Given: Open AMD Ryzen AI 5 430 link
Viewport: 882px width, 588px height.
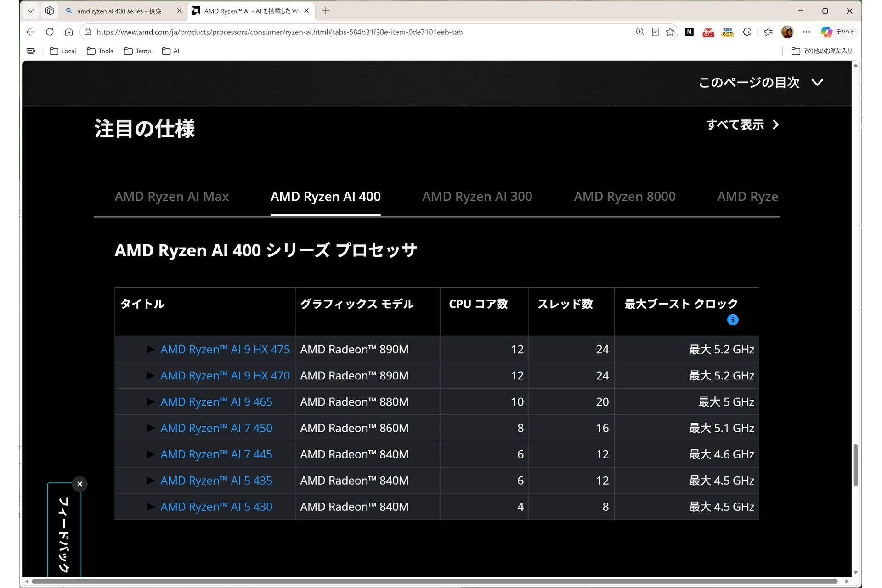Looking at the screenshot, I should click(x=216, y=507).
